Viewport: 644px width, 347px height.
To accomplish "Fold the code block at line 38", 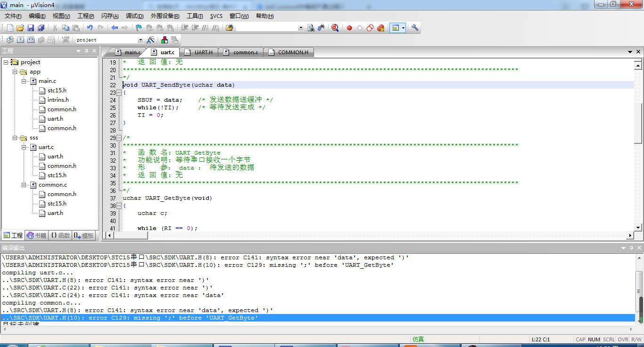I will coord(119,206).
